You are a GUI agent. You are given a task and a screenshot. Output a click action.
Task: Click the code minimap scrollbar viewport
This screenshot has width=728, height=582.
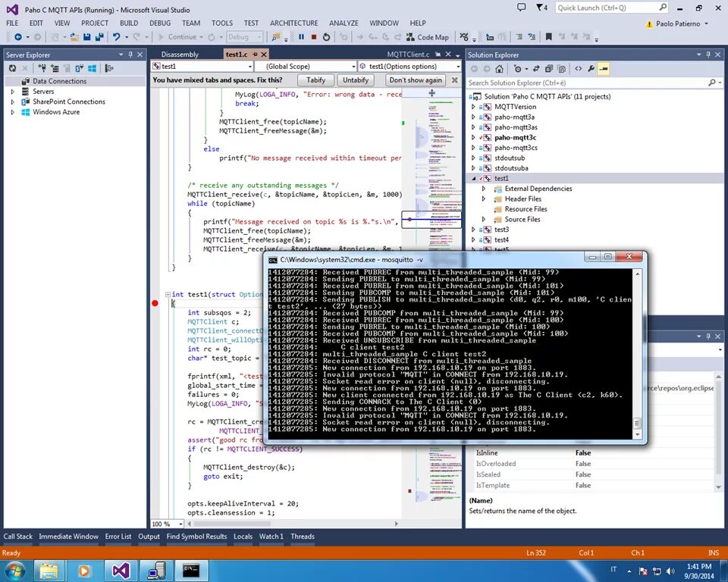coord(431,219)
